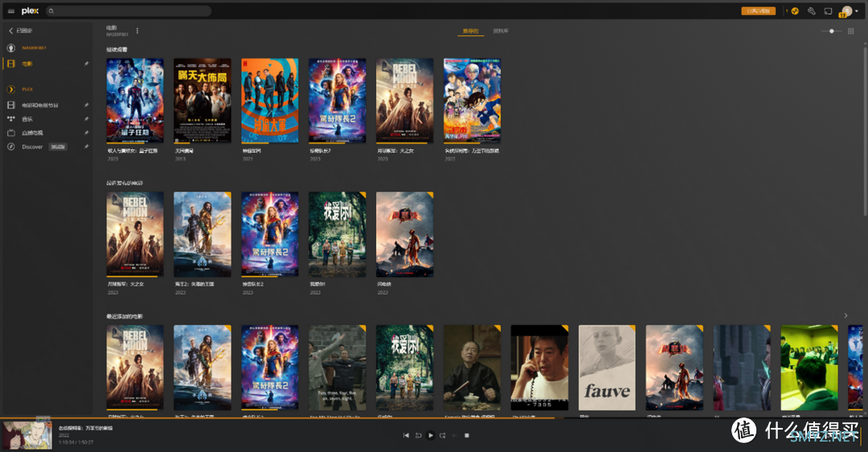Open the library three-dot more menu
The height and width of the screenshot is (452, 868).
137,31
